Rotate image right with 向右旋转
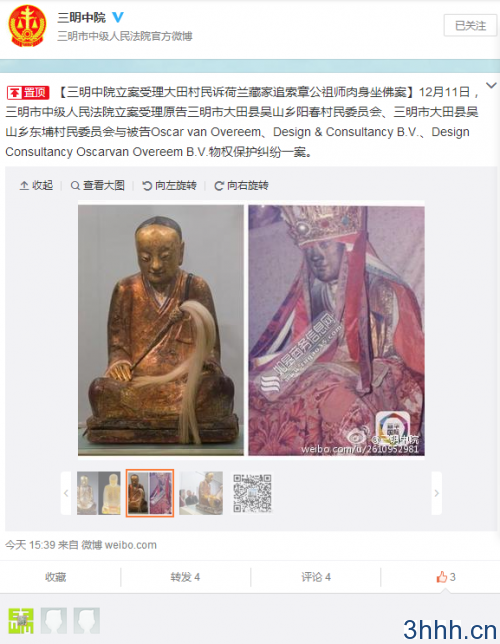The height and width of the screenshot is (644, 500). (x=242, y=186)
